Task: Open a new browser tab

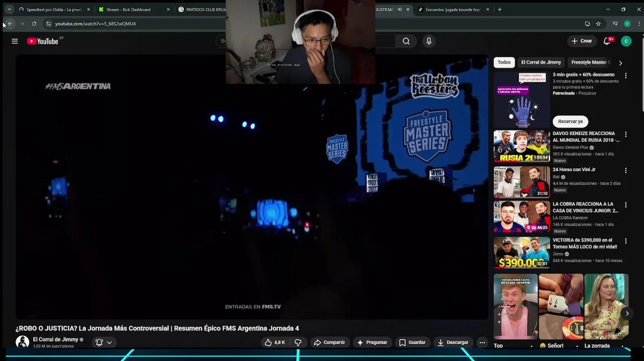Action: [499, 10]
